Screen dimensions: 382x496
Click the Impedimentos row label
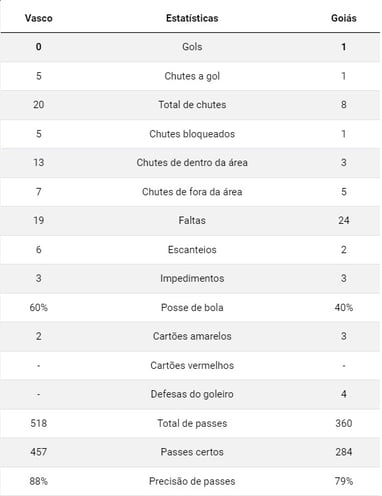pos(192,278)
